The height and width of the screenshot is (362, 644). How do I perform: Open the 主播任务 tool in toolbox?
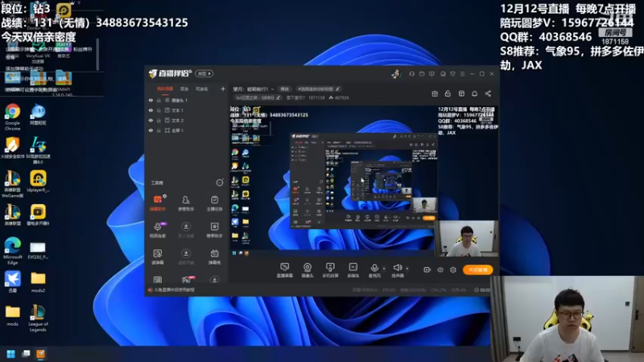click(214, 203)
